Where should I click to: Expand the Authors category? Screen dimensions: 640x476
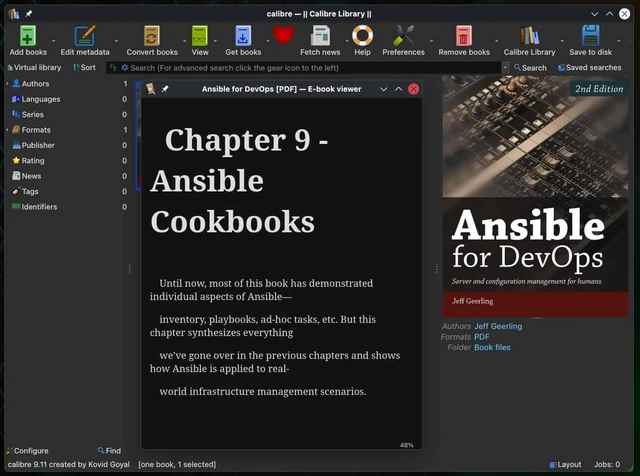(7, 84)
